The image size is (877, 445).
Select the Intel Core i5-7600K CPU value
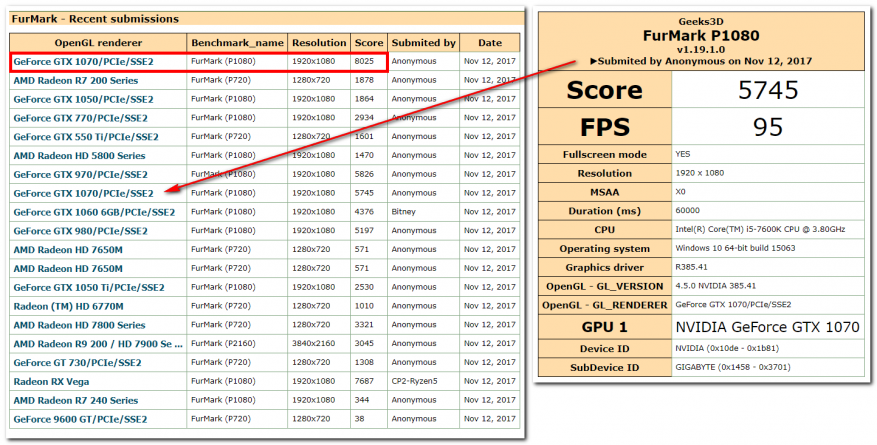pyautogui.click(x=760, y=229)
